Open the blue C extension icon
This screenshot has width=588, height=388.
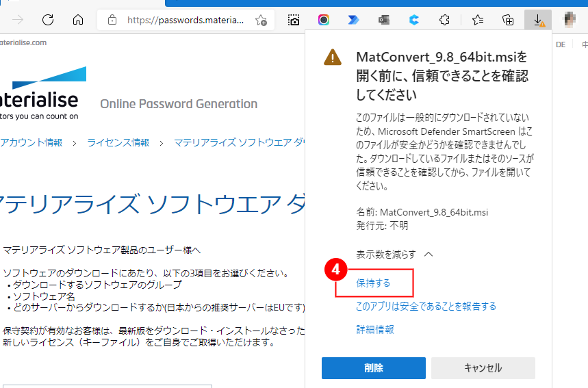pyautogui.click(x=414, y=20)
